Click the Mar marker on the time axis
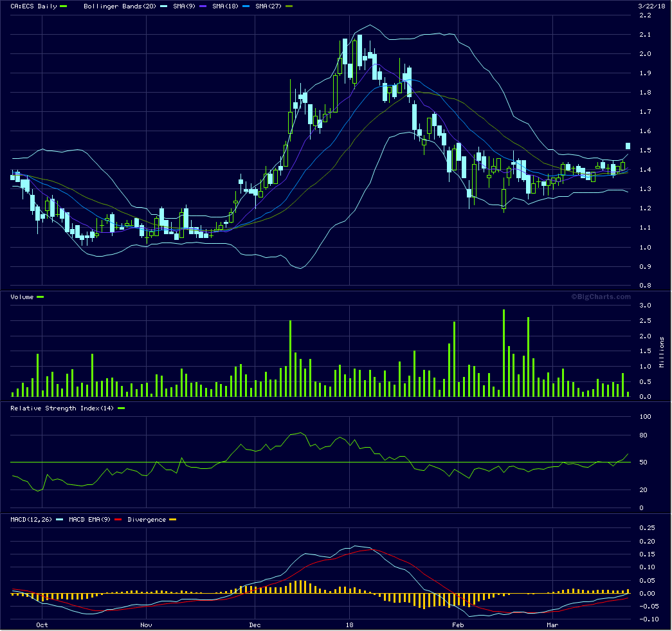 click(552, 625)
